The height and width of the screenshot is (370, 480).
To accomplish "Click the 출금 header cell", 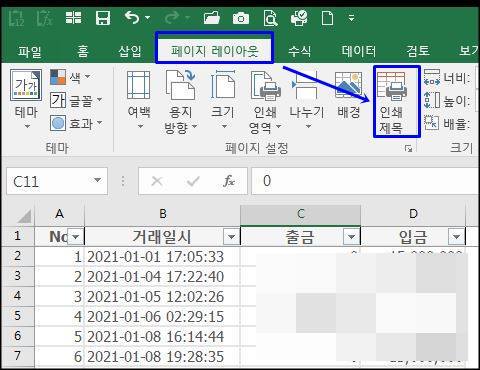I will [x=301, y=237].
